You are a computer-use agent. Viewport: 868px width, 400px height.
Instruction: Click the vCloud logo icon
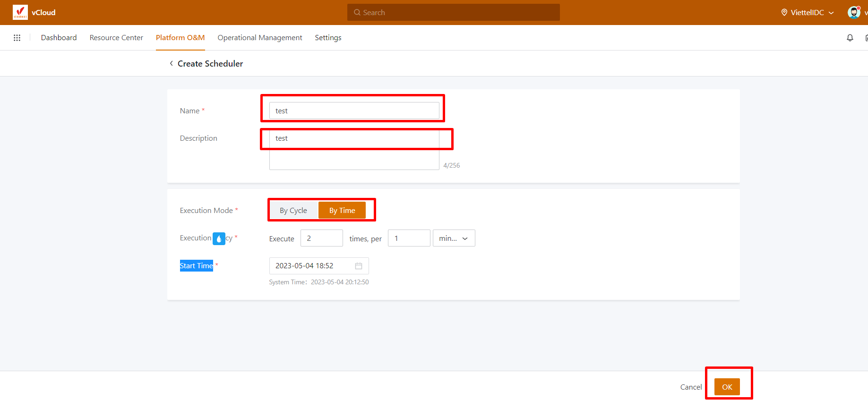tap(20, 12)
